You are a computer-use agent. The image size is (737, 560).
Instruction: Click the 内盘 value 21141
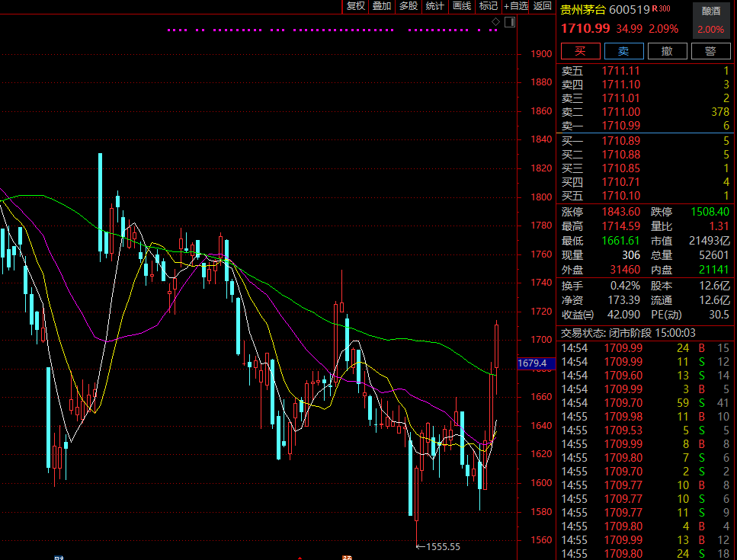[714, 270]
